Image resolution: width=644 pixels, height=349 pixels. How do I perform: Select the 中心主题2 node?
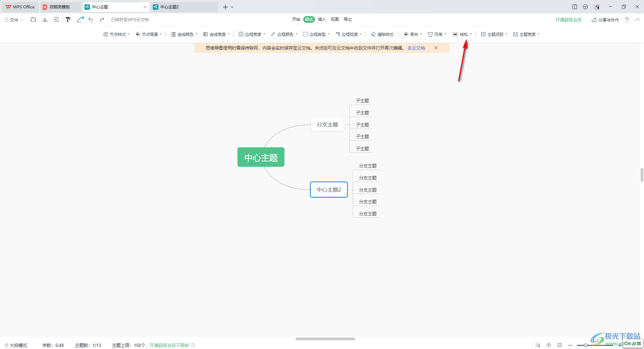point(329,190)
